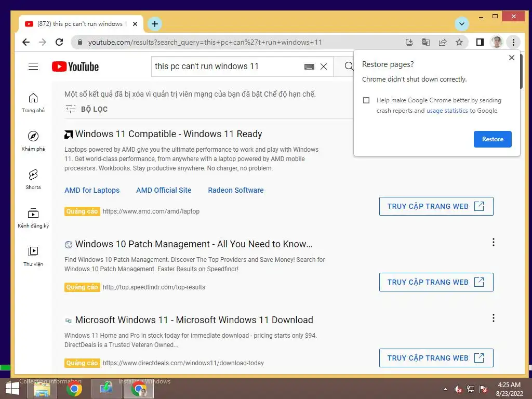The image size is (532, 399).
Task: Toggle Chrome side panel
Action: click(480, 42)
